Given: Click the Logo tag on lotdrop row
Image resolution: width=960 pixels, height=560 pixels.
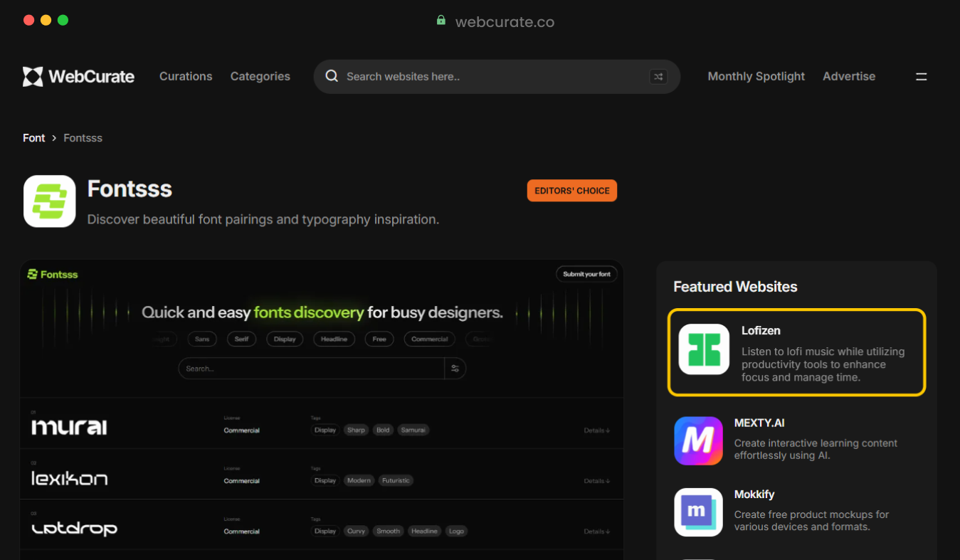Looking at the screenshot, I should [x=456, y=531].
